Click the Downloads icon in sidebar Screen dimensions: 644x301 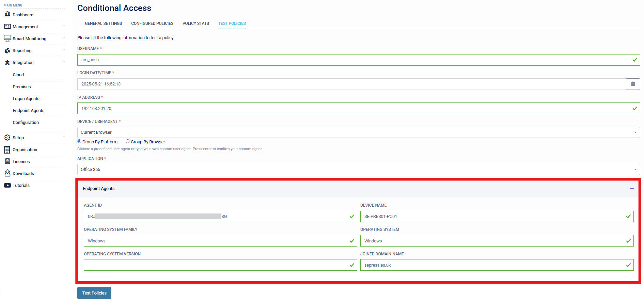point(7,173)
